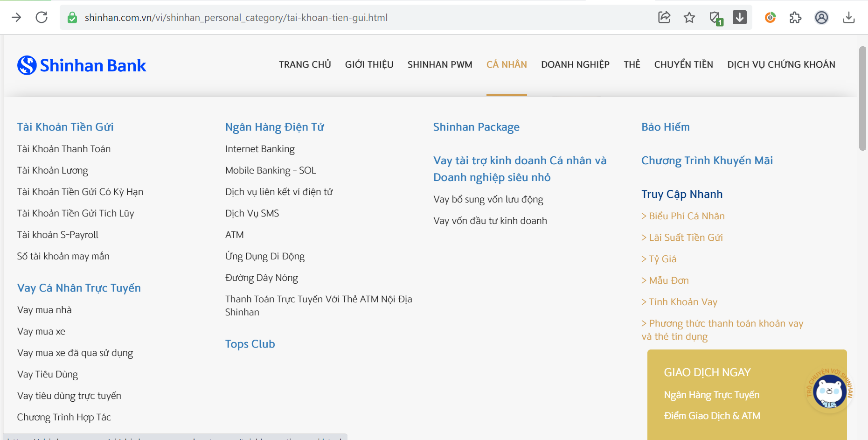Open the browser downloads icon
The height and width of the screenshot is (440, 868).
849,18
